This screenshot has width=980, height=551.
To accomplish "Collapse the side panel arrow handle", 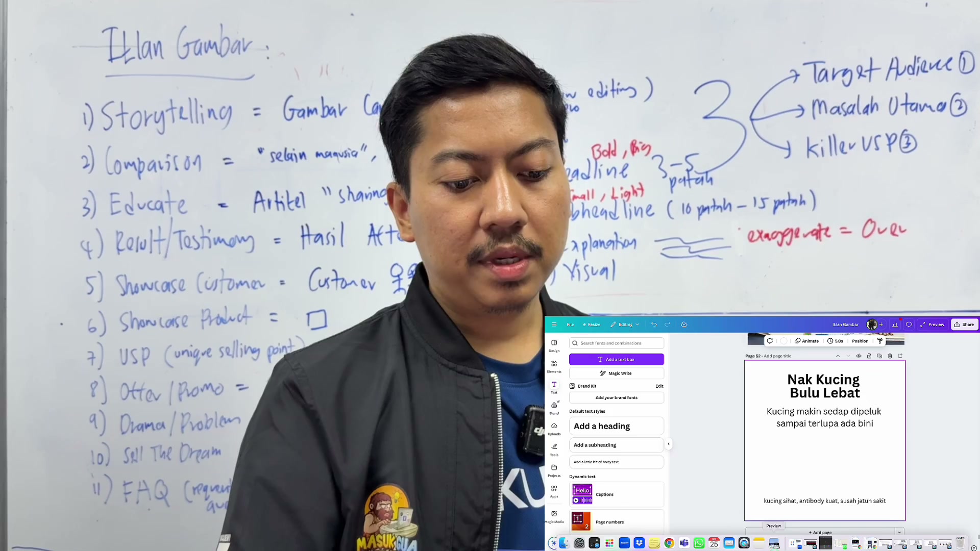I will click(x=669, y=444).
